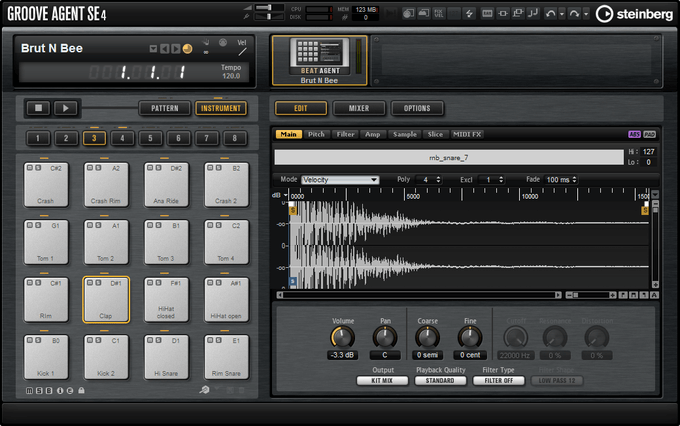680x426 pixels.
Task: Open Playback Quality STANDARD selector
Action: (440, 380)
